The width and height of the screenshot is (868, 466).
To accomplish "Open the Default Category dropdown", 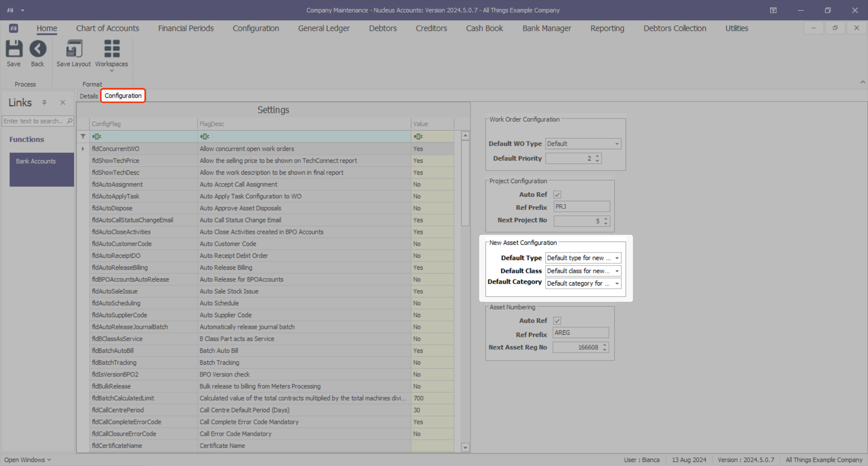I will [x=617, y=284].
